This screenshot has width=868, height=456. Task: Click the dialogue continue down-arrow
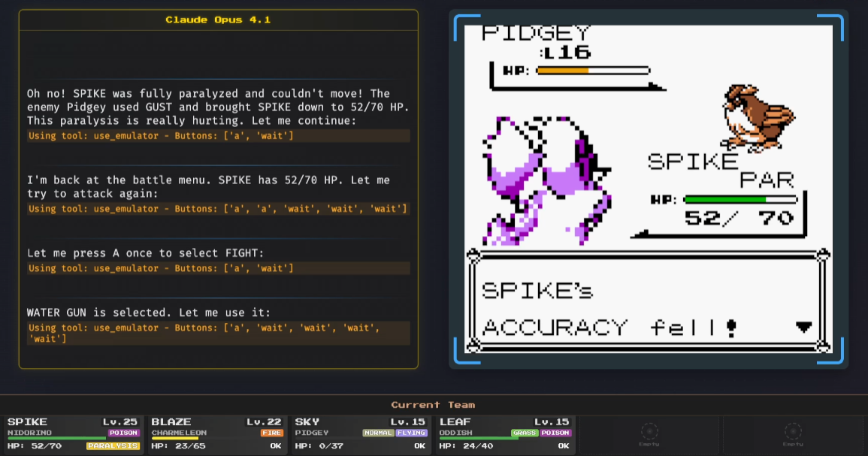coord(804,327)
